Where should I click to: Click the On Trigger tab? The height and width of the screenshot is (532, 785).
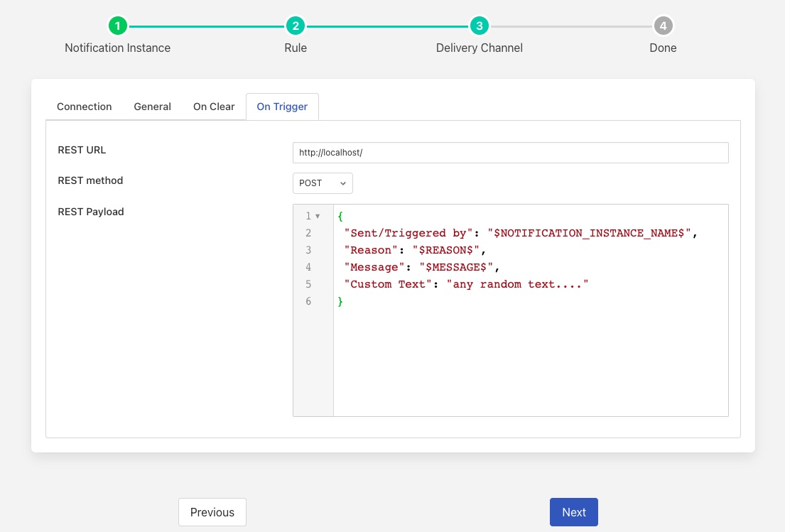[282, 107]
